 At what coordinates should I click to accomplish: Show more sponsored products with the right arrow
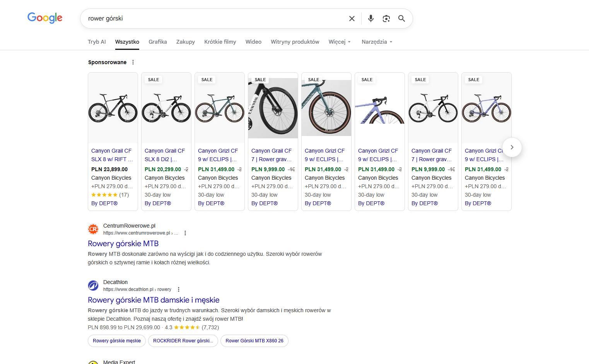point(512,147)
